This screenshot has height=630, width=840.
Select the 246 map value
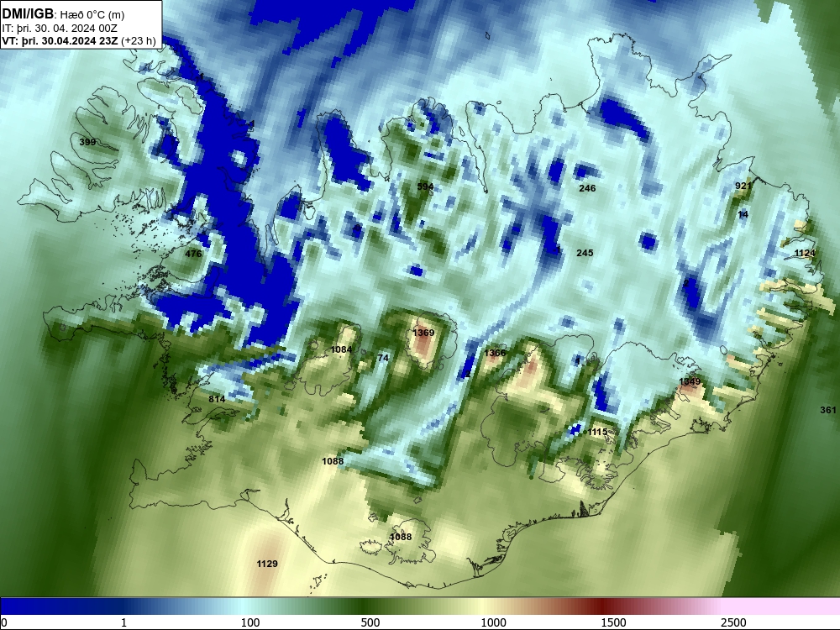tap(587, 188)
